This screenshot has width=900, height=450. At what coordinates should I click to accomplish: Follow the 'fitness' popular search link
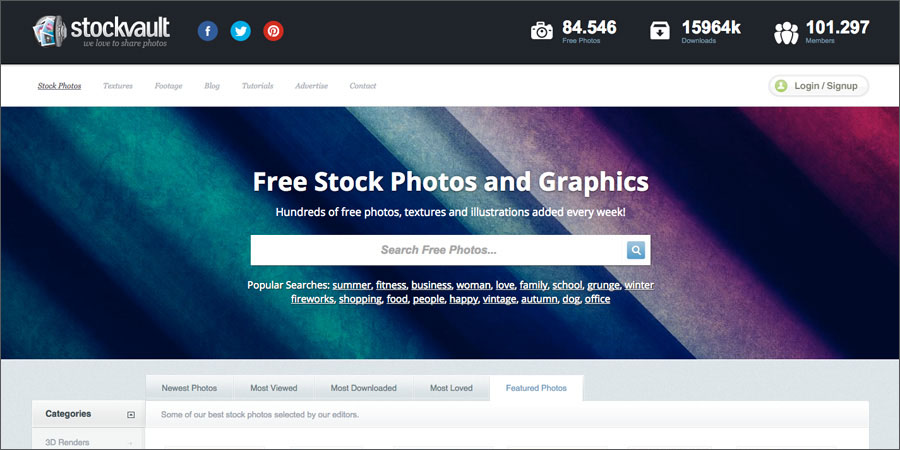(391, 285)
